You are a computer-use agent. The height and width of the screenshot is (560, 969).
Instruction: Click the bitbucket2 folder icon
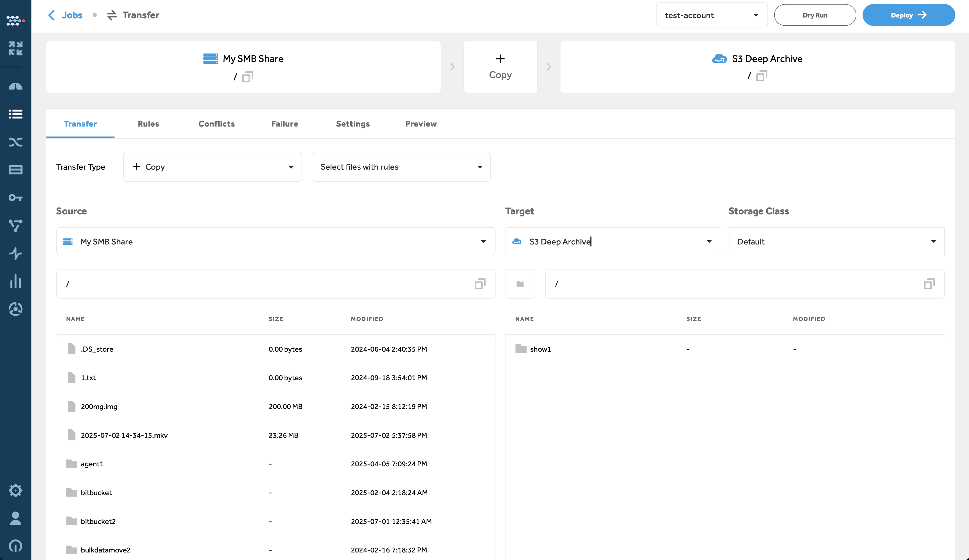[71, 521]
